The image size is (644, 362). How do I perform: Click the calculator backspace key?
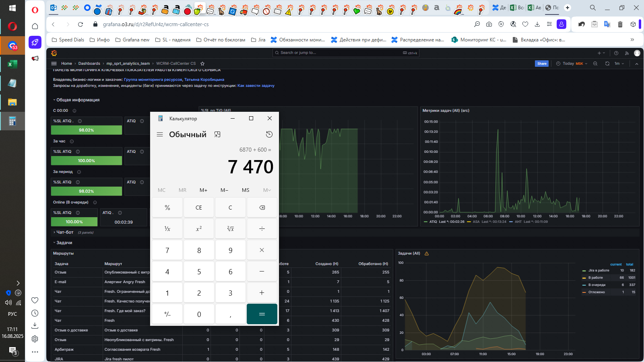click(262, 208)
